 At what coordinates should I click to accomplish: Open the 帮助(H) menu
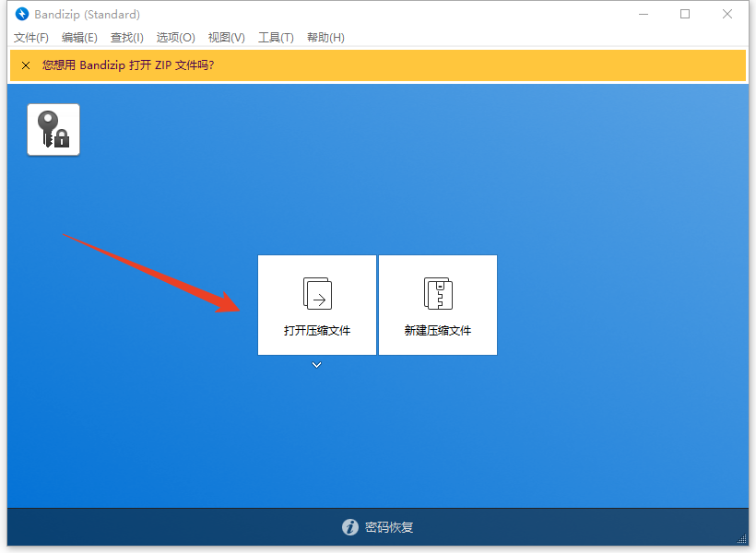325,38
